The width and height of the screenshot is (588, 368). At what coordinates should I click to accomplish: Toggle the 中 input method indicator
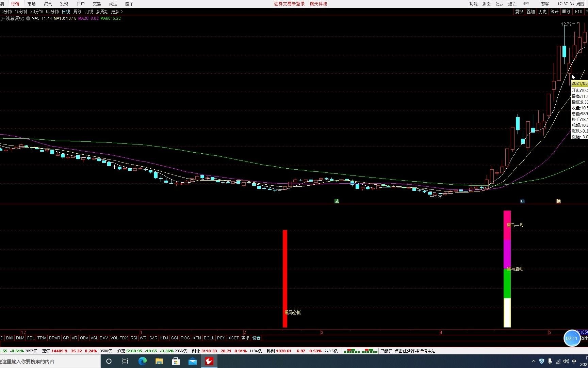(574, 361)
